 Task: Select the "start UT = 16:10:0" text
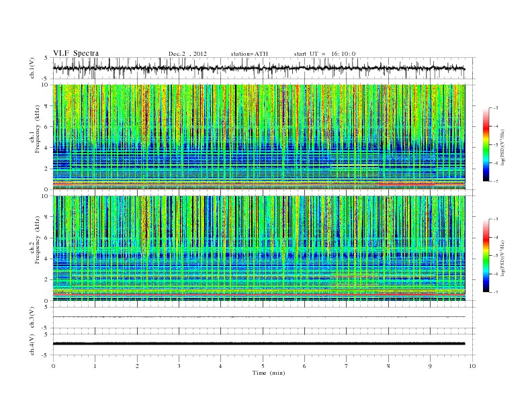click(x=324, y=54)
